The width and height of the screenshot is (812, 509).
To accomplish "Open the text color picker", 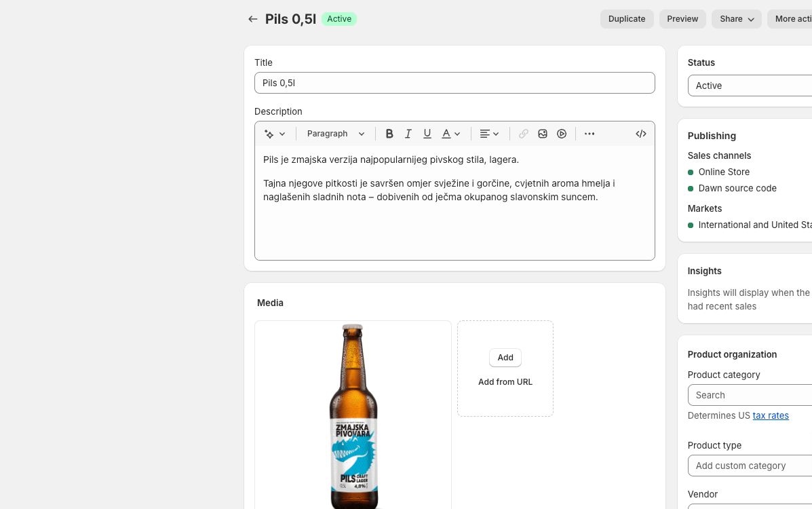I will click(451, 134).
